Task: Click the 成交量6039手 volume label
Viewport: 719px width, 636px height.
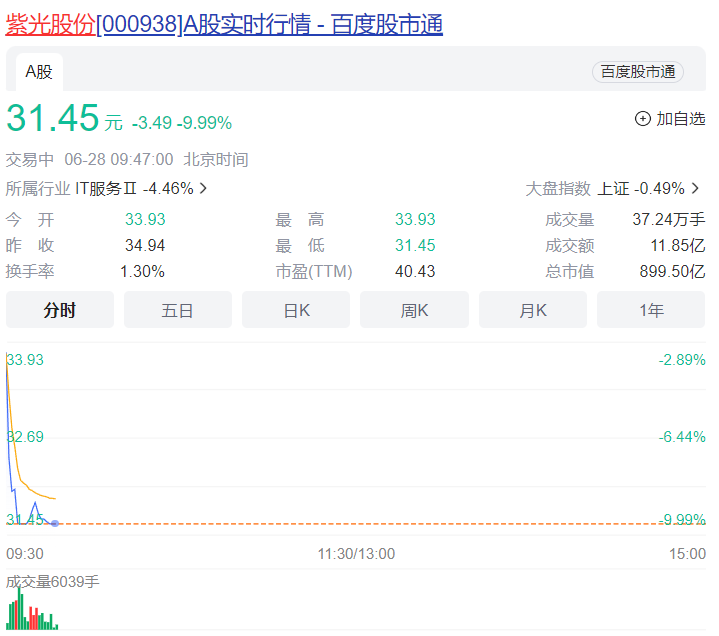Action: click(52, 582)
